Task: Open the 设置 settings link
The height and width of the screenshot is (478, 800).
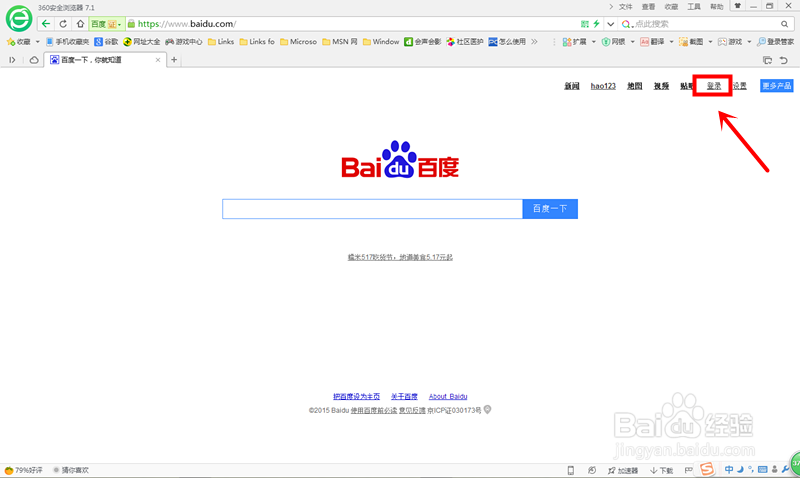Action: (740, 86)
